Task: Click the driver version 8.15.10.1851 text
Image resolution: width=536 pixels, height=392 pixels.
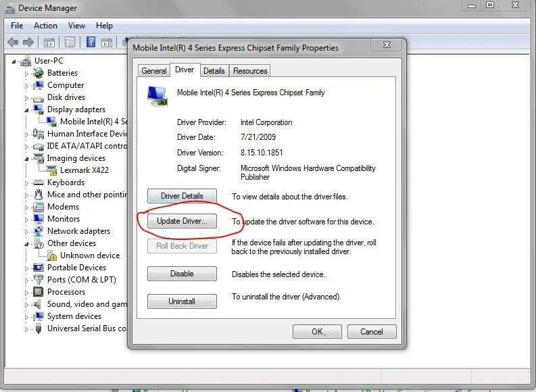Action: tap(262, 153)
